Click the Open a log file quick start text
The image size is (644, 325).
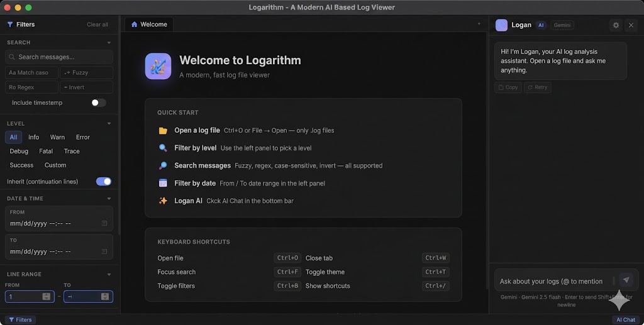[197, 131]
